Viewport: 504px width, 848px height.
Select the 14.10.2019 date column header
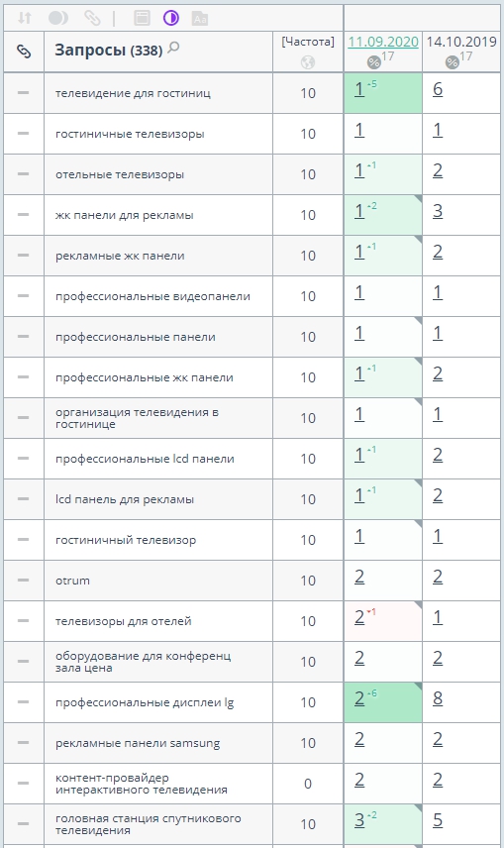(461, 42)
